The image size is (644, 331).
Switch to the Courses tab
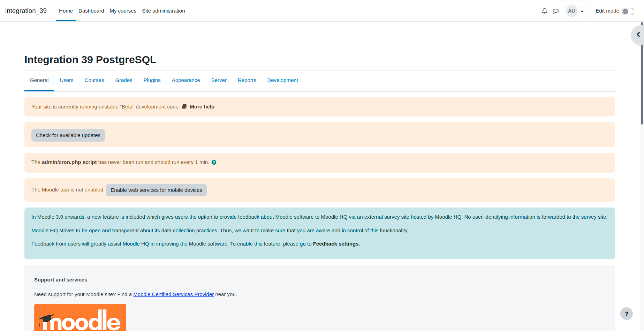(x=94, y=80)
